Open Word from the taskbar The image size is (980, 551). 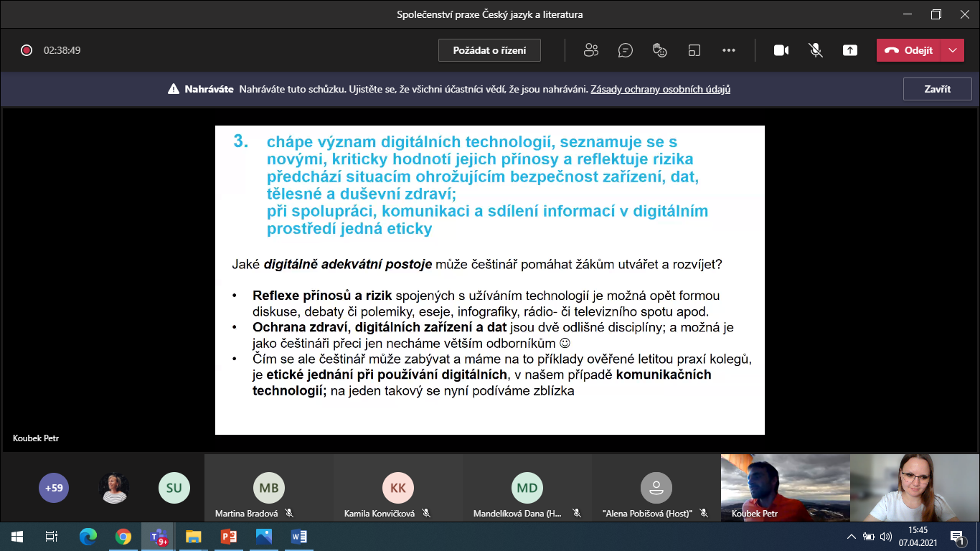click(299, 536)
